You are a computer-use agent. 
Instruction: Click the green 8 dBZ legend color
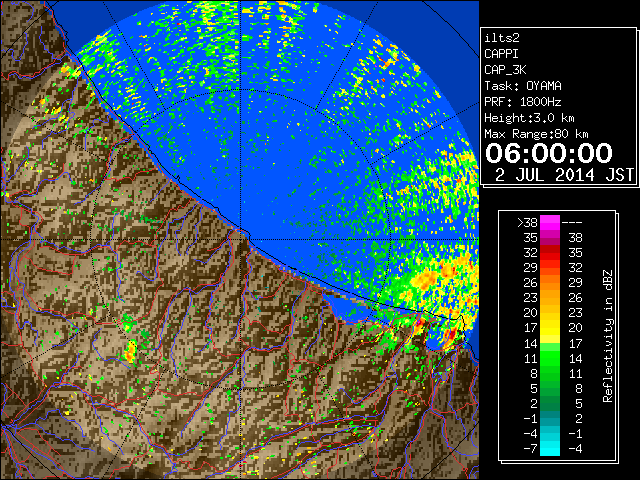point(550,373)
